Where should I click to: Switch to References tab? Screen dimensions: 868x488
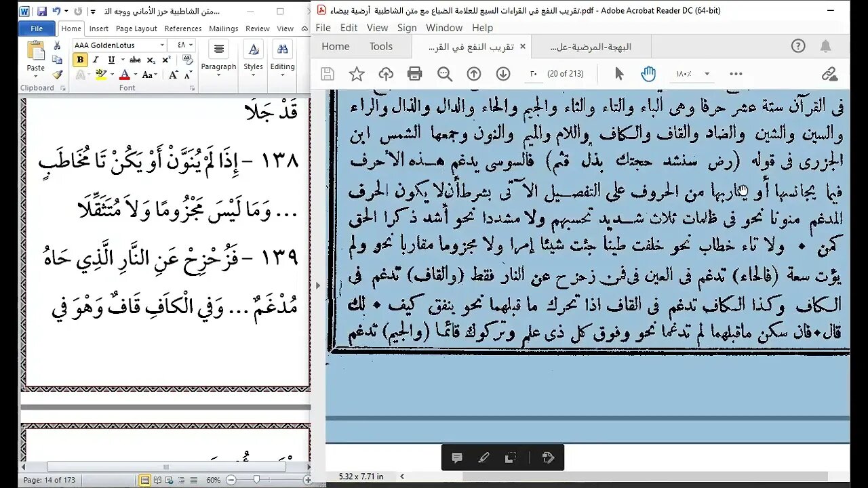[183, 28]
